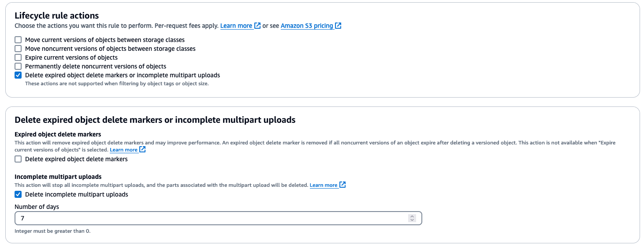Enable Delete expired object delete markers checkbox
644x246 pixels.
click(18, 159)
